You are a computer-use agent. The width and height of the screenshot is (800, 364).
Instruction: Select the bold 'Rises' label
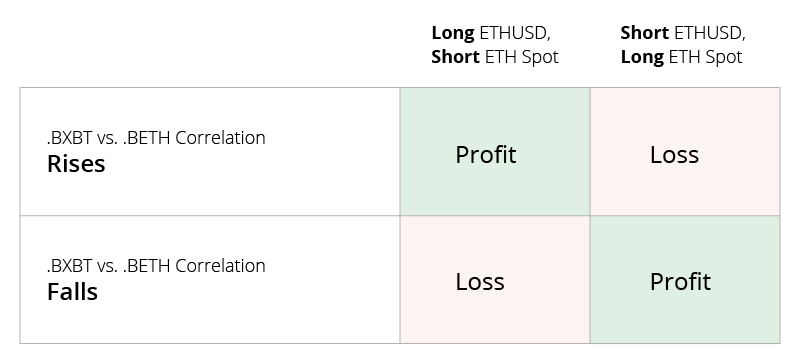[76, 164]
